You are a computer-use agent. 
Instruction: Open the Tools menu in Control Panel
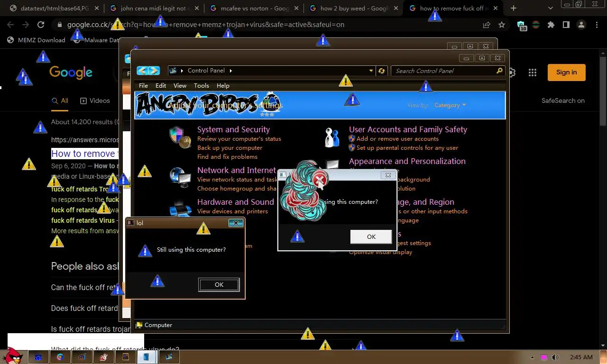pos(201,86)
